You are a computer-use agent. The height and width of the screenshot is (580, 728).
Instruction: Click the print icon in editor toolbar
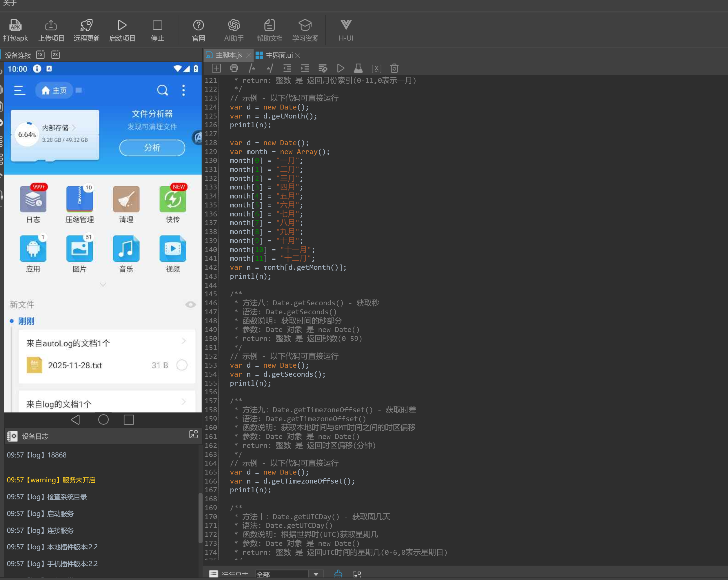tap(234, 69)
